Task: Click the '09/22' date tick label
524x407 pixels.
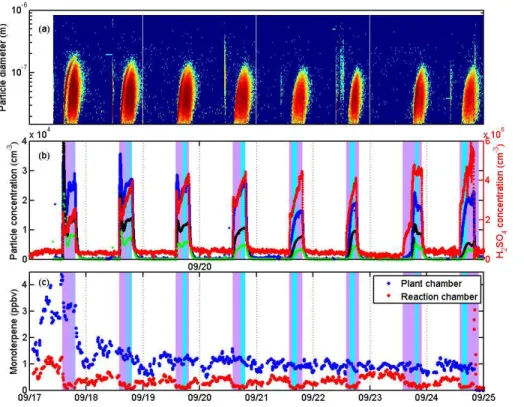Action: point(313,398)
